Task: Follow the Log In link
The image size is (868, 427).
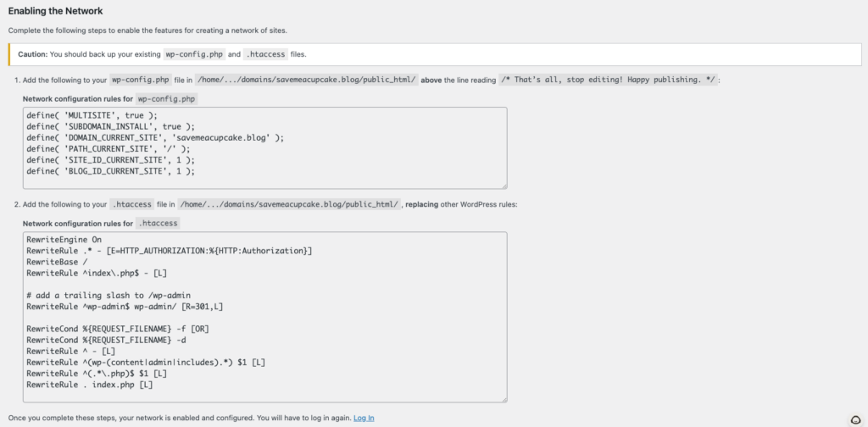Action: 364,418
